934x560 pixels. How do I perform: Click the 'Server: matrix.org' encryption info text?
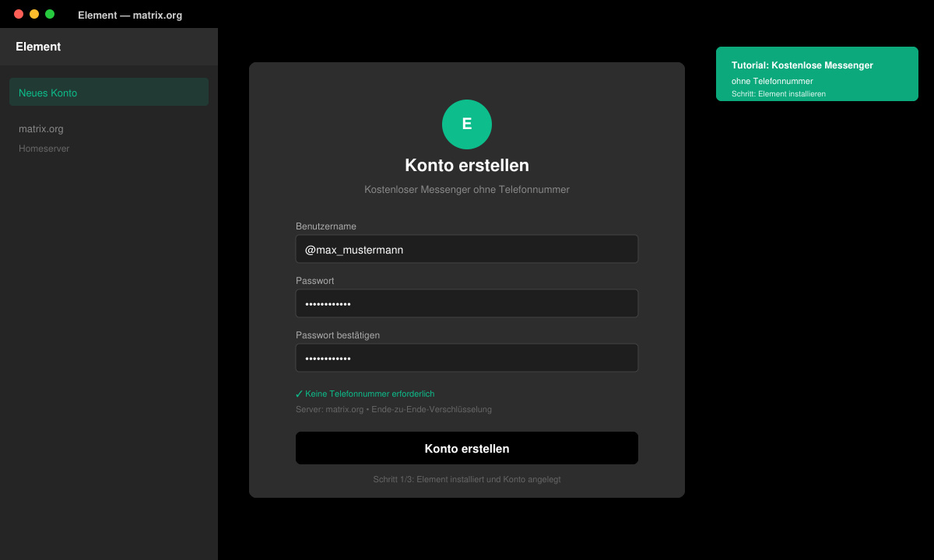click(394, 409)
